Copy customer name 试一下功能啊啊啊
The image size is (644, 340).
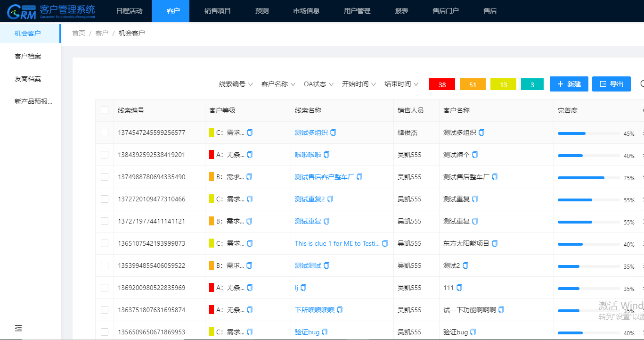(501, 310)
